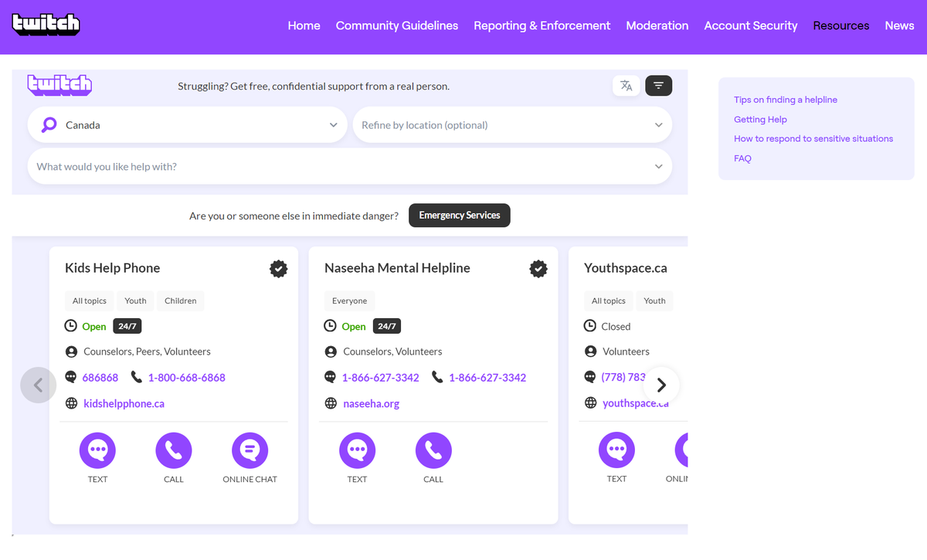The height and width of the screenshot is (560, 927).
Task: Select the TEXT icon on Youthspace.ca
Action: [x=616, y=450]
